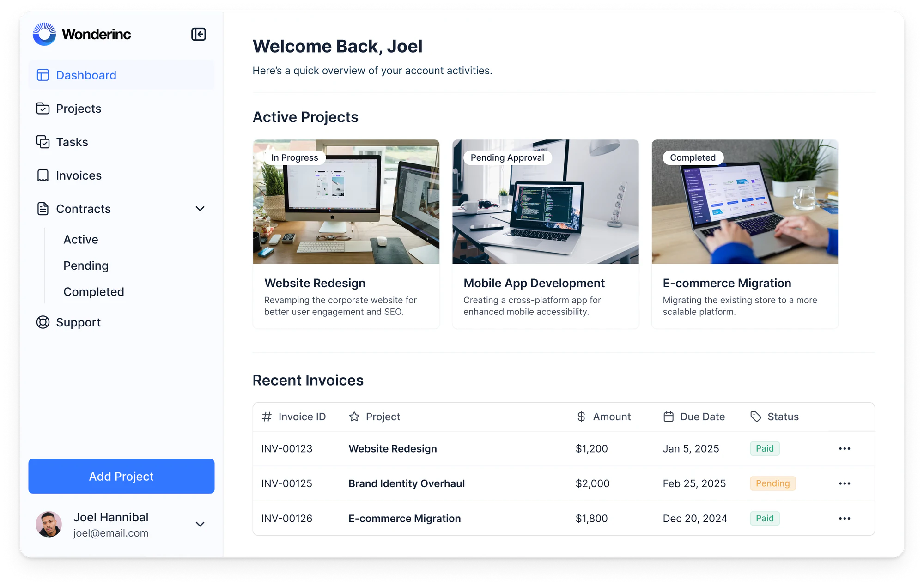Image resolution: width=924 pixels, height=586 pixels.
Task: Click the Dashboard layout icon
Action: [x=43, y=75]
